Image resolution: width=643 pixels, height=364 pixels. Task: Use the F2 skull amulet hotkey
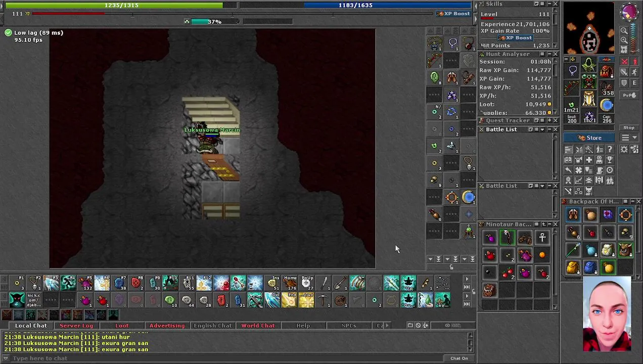click(x=34, y=283)
